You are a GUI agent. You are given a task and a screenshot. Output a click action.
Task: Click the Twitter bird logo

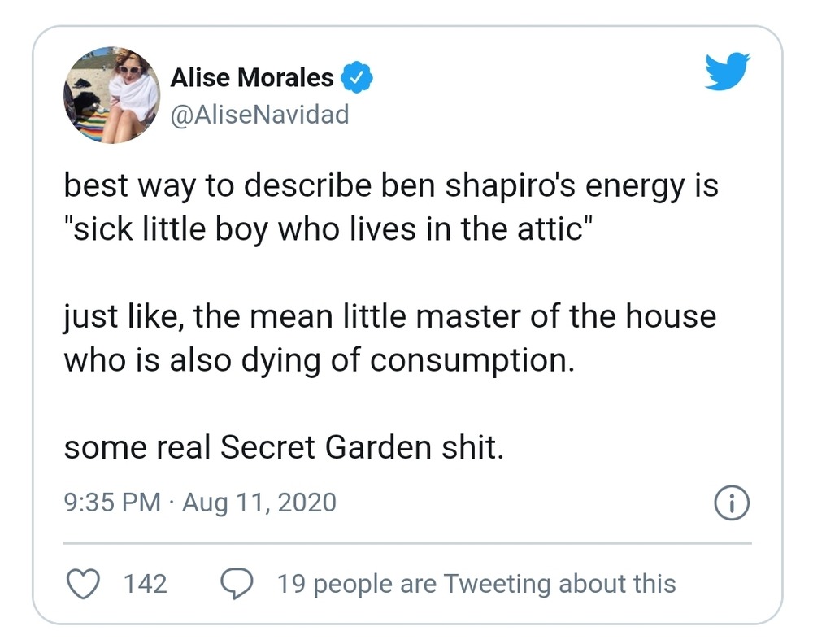click(727, 71)
